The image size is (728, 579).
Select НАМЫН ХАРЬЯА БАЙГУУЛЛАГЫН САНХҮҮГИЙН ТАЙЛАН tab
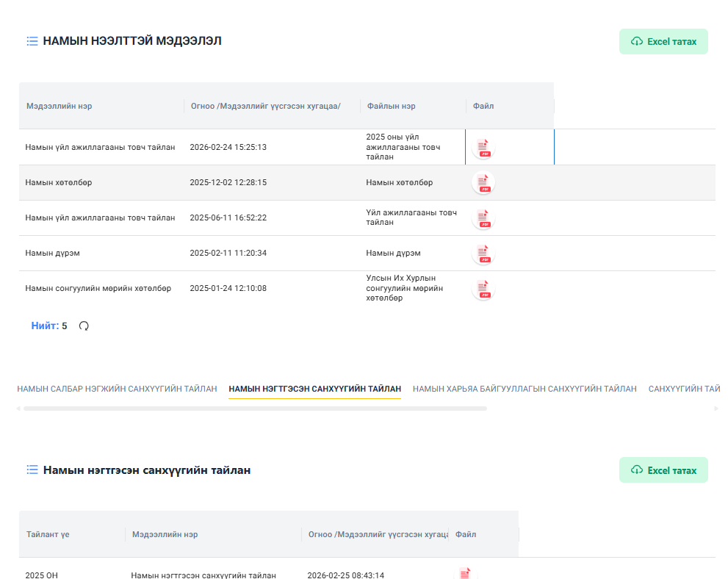525,389
